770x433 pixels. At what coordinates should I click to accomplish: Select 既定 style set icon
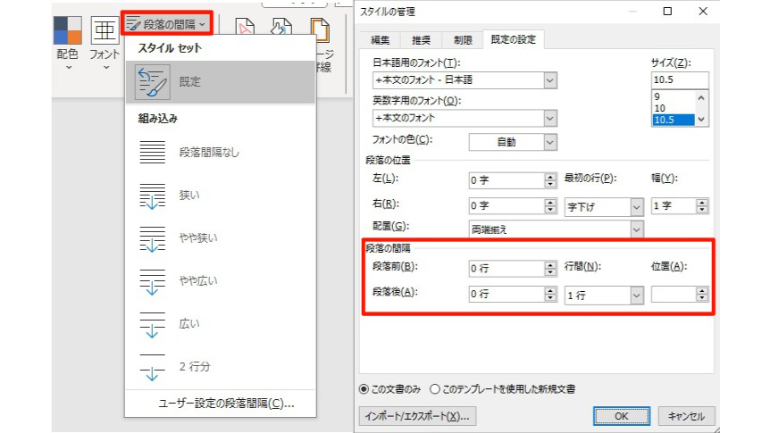coord(154,84)
